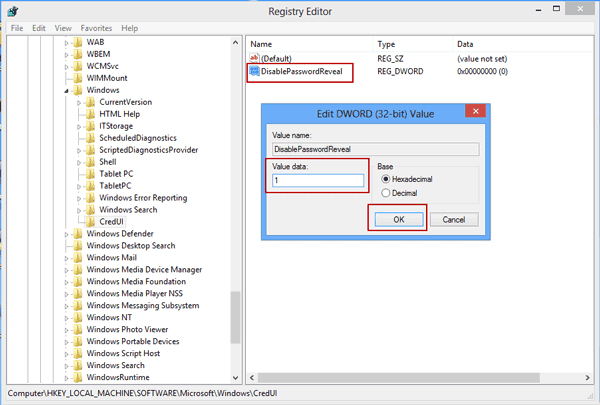
Task: Click values pane scroll right arrow
Action: coord(587,377)
